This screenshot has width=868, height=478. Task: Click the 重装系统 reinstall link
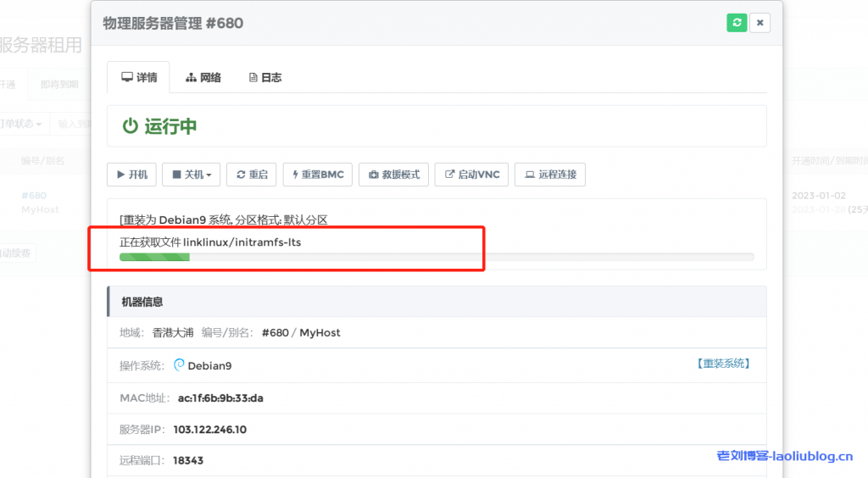[x=723, y=364]
